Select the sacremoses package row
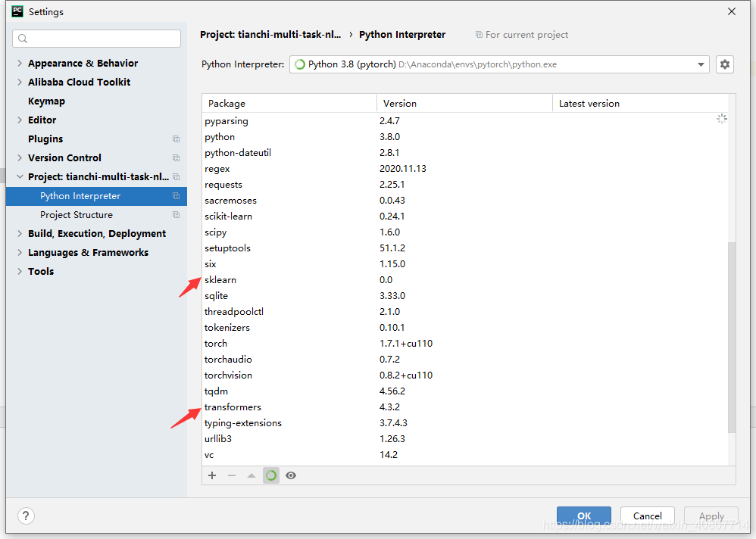Viewport: 756px width, 539px height. 465,201
